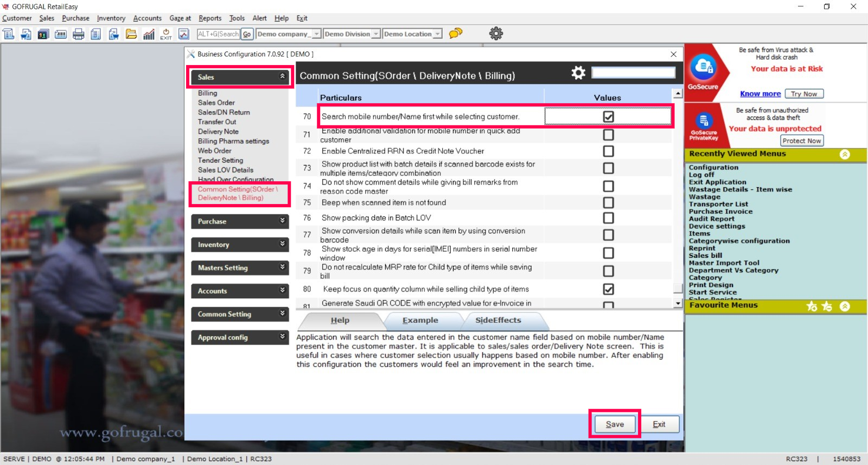Viewport: 868px width, 465px height.
Task: Open the bar chart toolbar icon
Action: [149, 34]
